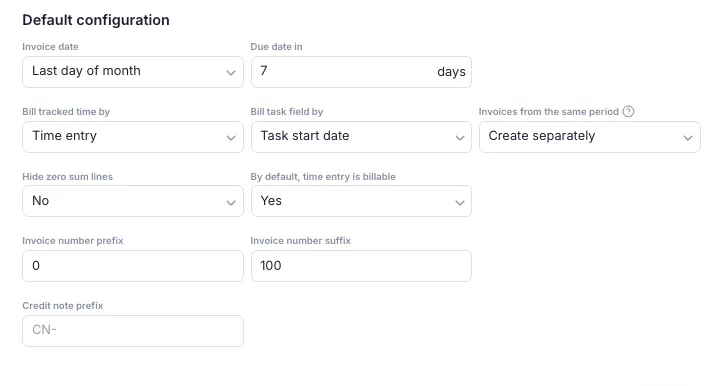Open the Invoice date dropdown
Screen dimensions: 723x386
tap(133, 72)
